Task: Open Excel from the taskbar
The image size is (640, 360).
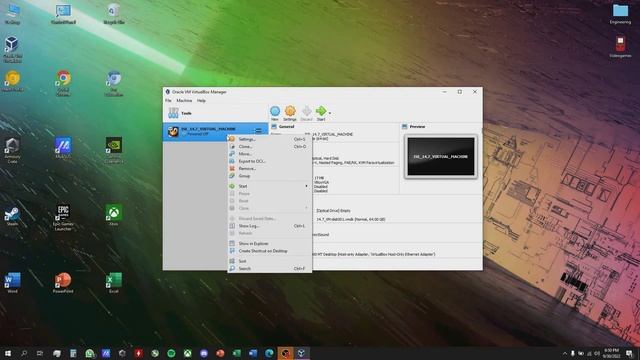Action: click(x=236, y=353)
